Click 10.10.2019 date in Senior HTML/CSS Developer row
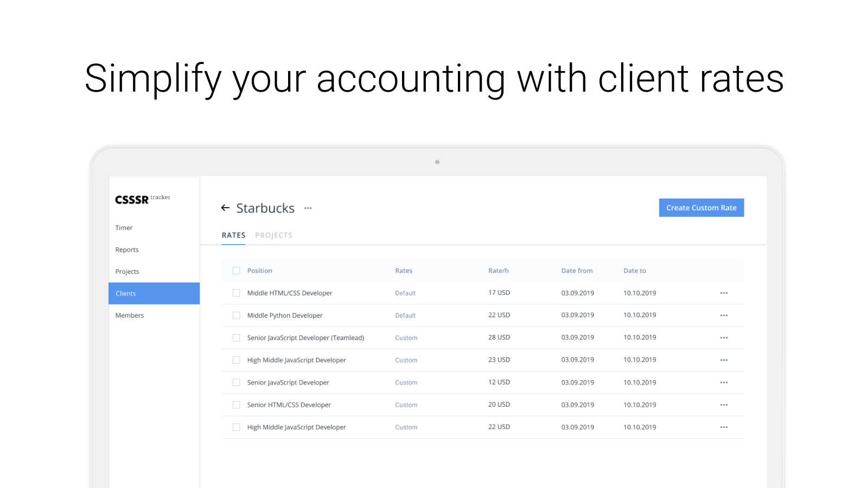868x488 pixels. click(640, 405)
